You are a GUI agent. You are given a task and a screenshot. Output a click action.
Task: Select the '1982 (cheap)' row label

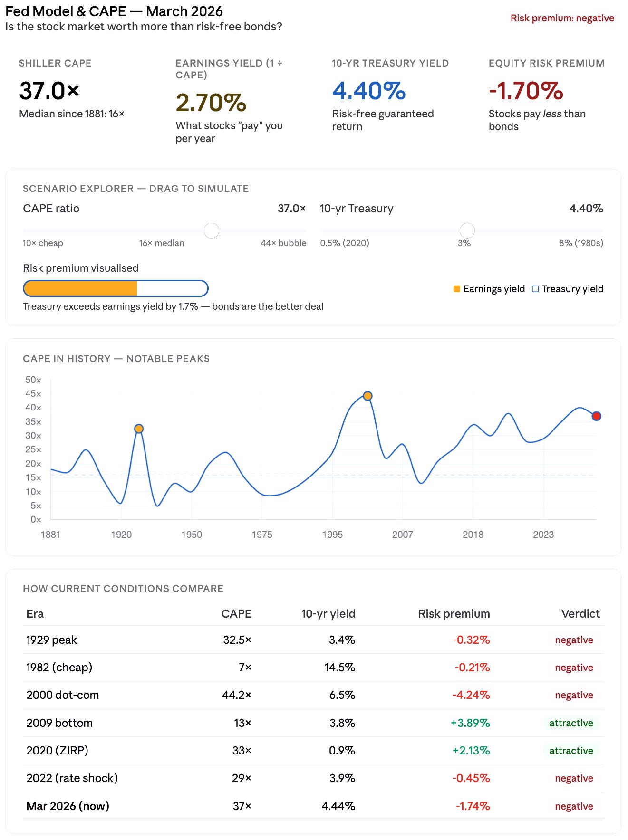pyautogui.click(x=59, y=667)
